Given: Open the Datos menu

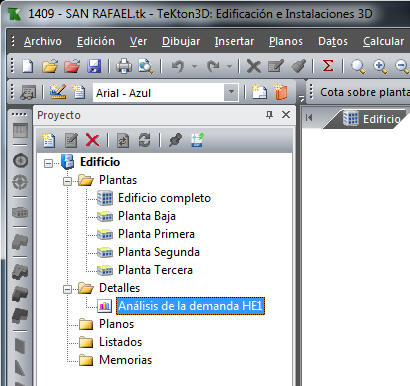Looking at the screenshot, I should click(333, 41).
